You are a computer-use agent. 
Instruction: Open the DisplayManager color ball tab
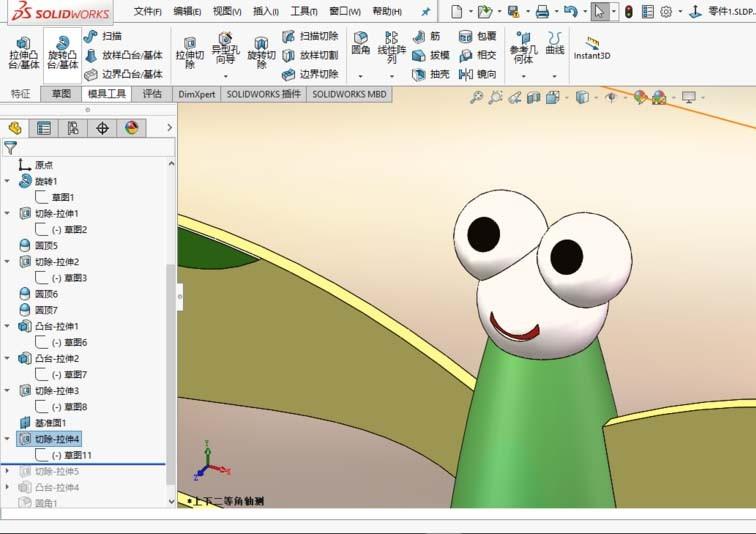(x=131, y=128)
